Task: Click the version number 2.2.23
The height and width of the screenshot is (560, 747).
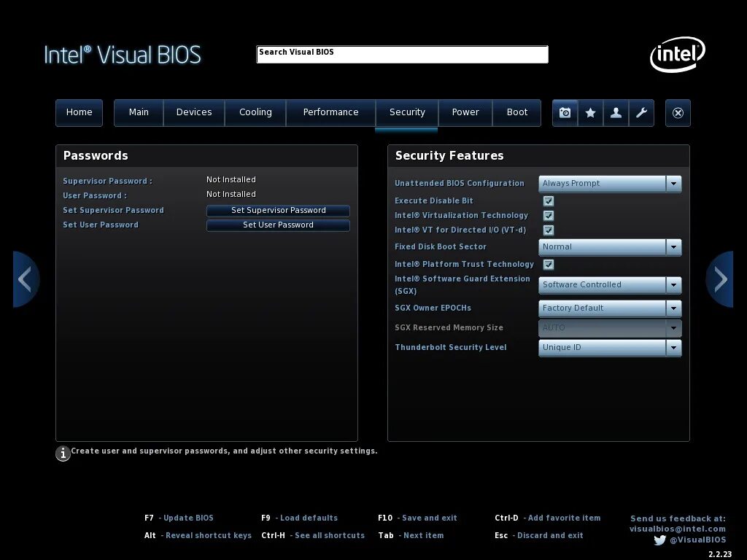Action: point(720,554)
